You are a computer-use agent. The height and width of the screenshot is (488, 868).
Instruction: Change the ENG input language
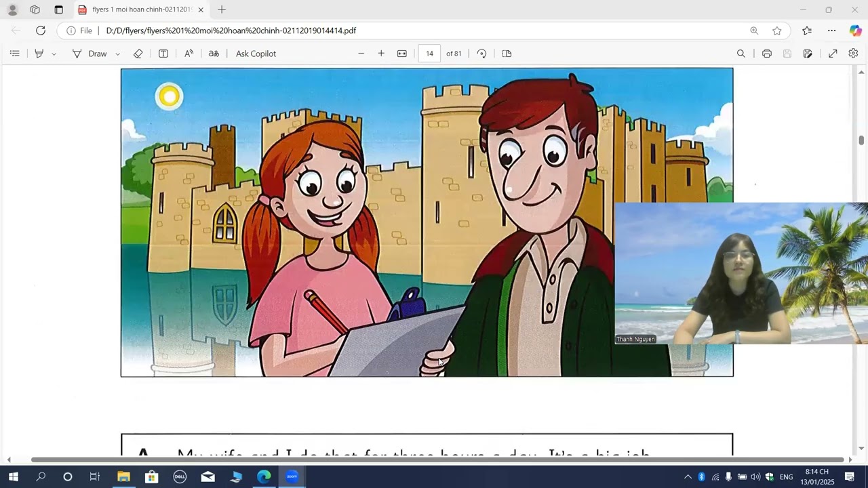[x=787, y=477]
